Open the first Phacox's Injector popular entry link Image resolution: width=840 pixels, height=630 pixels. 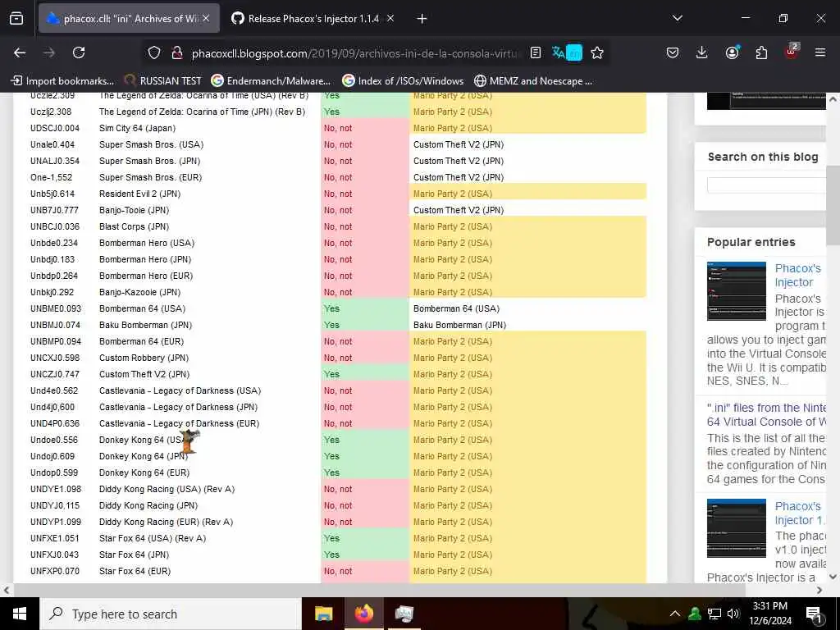(x=797, y=276)
